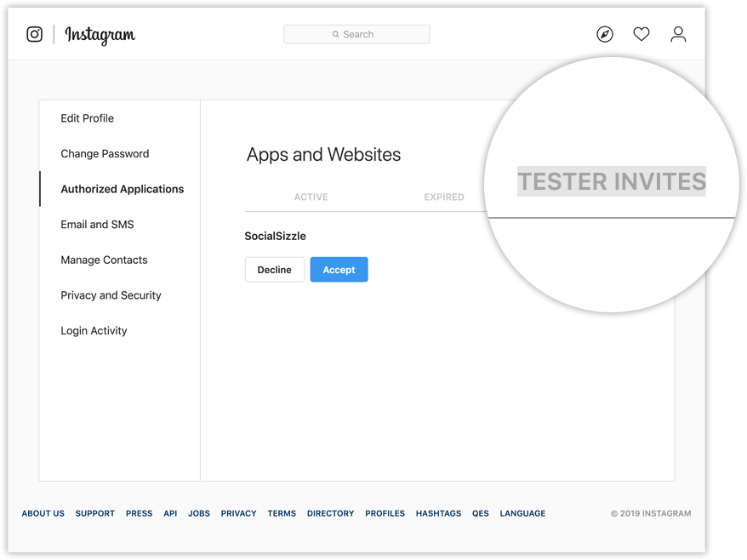The height and width of the screenshot is (560, 747).
Task: Open the Profiles footer link
Action: 385,513
